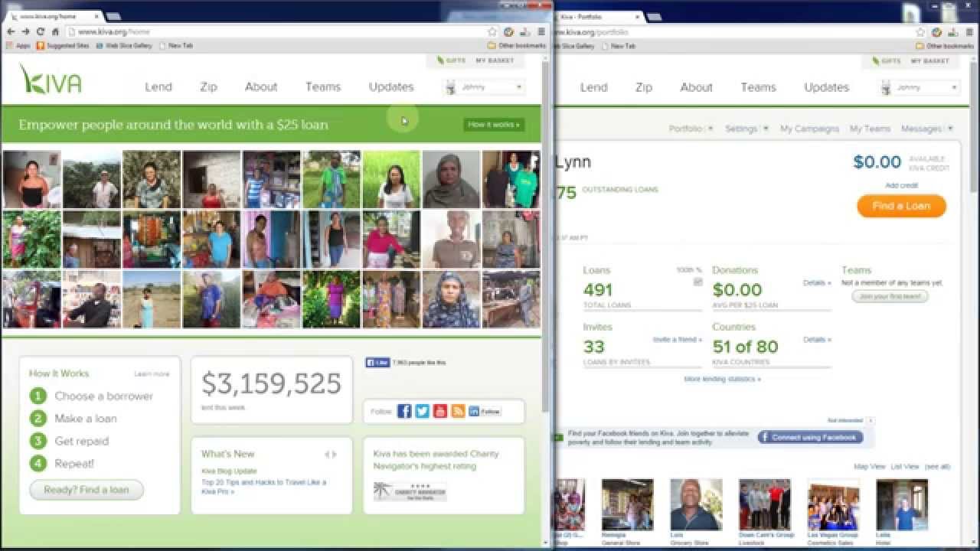Screen dimensions: 980x551
Task: Select Updates menu on portfolio page
Action: tap(826, 87)
